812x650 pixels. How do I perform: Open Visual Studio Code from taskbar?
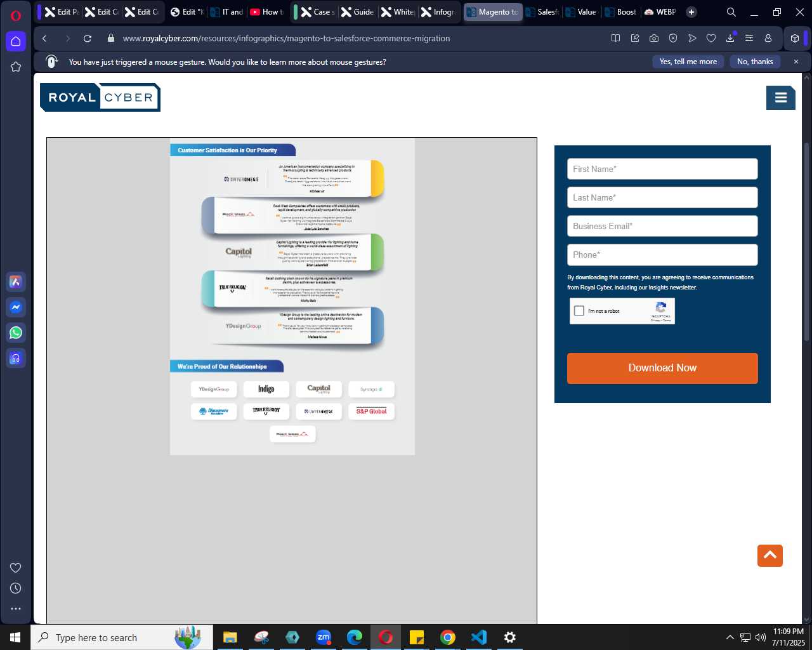(x=479, y=637)
